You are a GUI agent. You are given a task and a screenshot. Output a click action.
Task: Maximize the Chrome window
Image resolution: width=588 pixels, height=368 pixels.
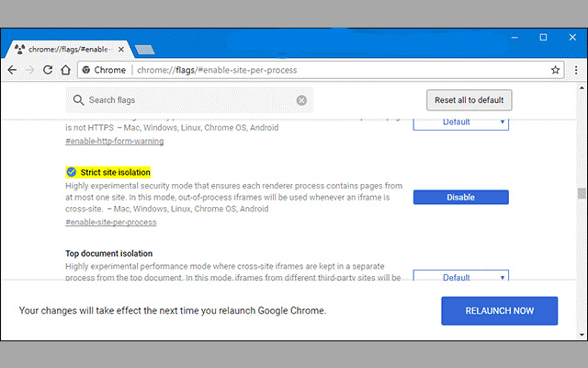pyautogui.click(x=543, y=37)
